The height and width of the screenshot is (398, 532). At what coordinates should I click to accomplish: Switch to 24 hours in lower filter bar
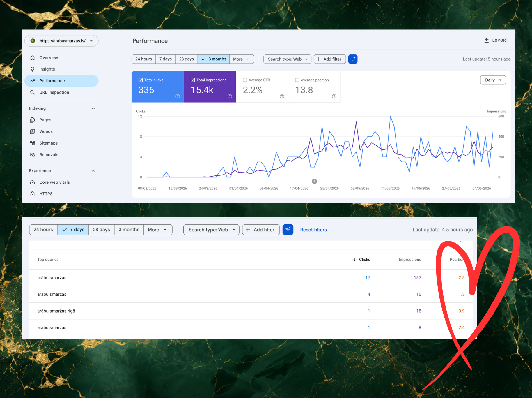43,230
